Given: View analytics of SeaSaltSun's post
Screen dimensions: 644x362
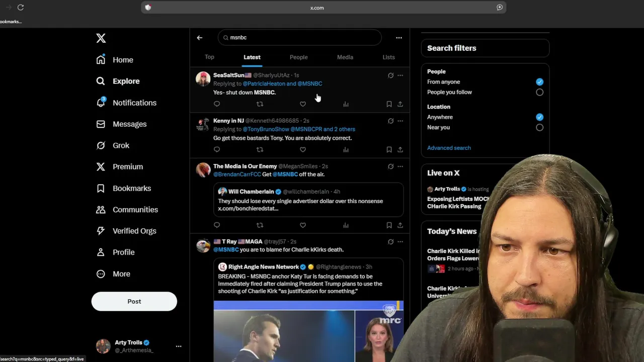Looking at the screenshot, I should pos(346,104).
